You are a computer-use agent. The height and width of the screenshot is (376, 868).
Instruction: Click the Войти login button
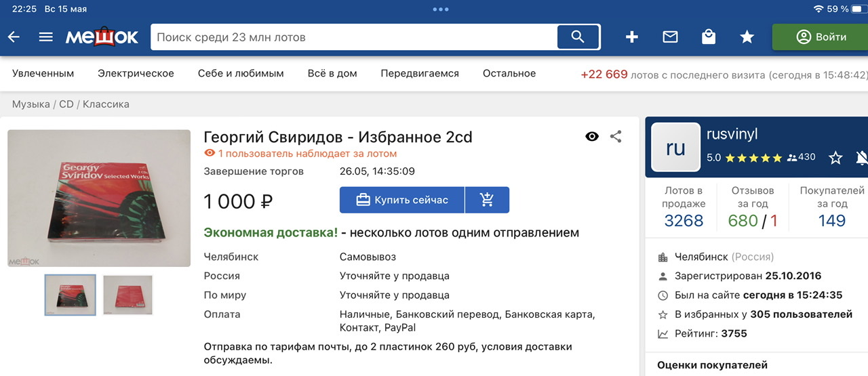821,37
